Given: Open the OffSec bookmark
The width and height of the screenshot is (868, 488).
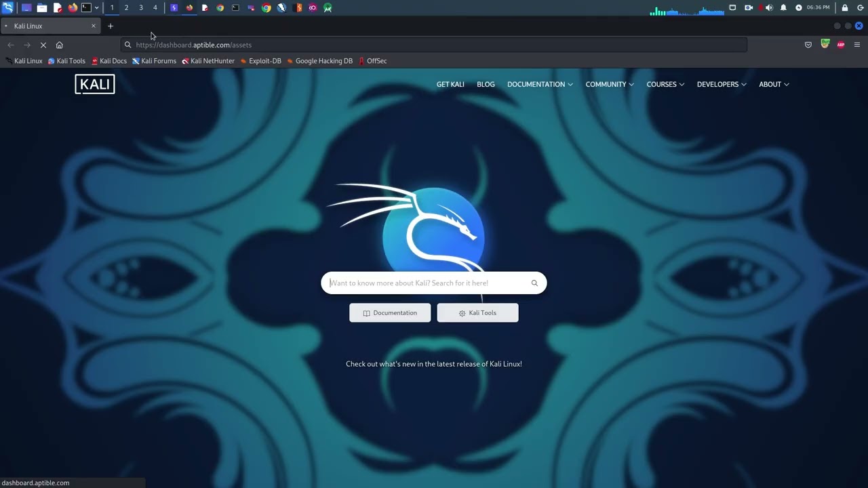Looking at the screenshot, I should 373,61.
